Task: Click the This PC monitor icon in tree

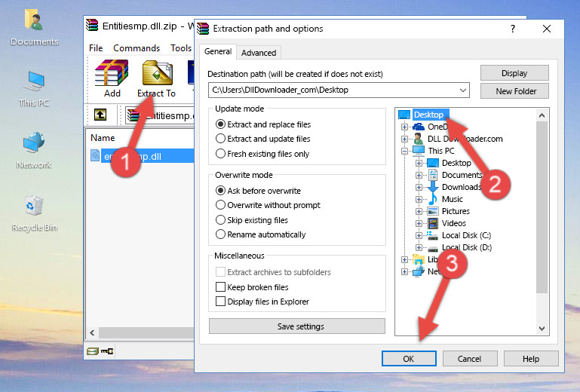Action: [419, 151]
